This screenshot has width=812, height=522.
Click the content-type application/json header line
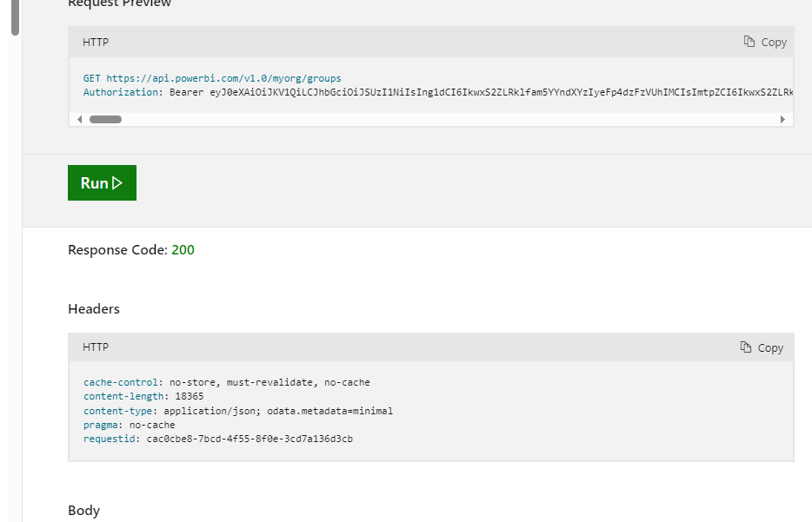pos(238,411)
